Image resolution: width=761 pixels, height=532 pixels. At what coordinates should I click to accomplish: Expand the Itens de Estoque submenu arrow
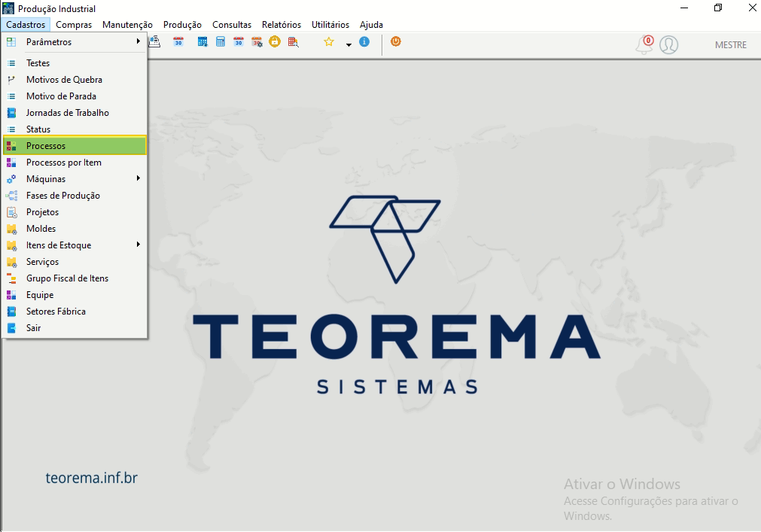(x=139, y=245)
